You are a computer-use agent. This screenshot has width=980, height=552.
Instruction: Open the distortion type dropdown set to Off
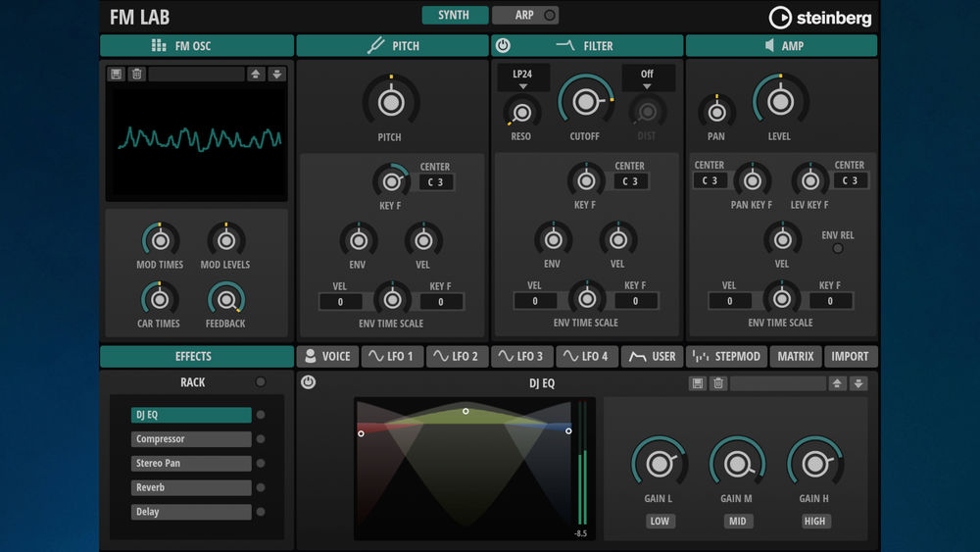[647, 78]
